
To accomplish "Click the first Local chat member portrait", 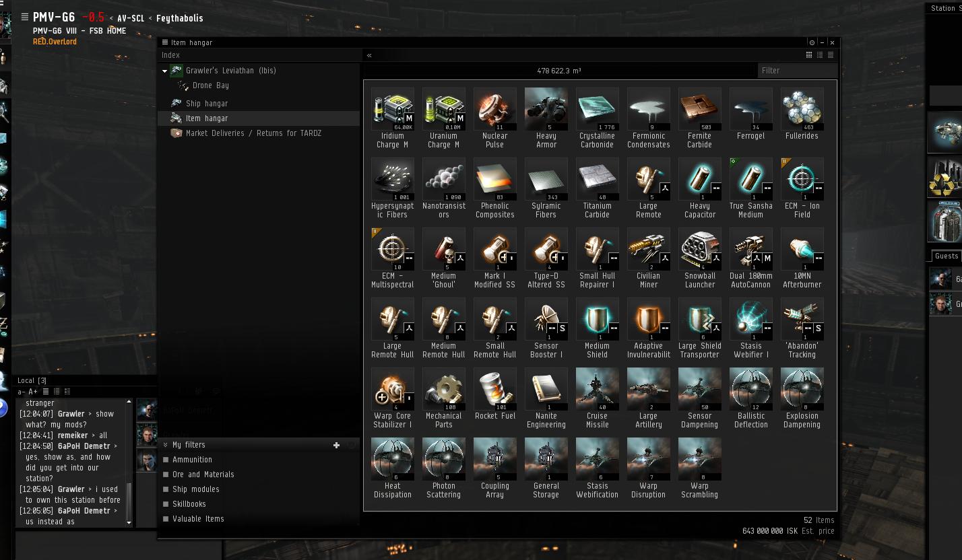I will click(147, 409).
